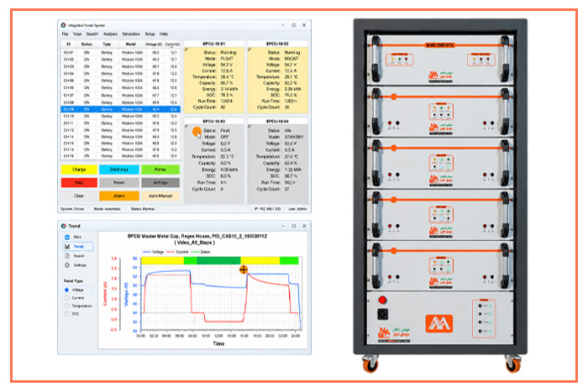Viewport: 588px width, 392px height.
Task: Open the Analysis menu
Action: (x=110, y=34)
